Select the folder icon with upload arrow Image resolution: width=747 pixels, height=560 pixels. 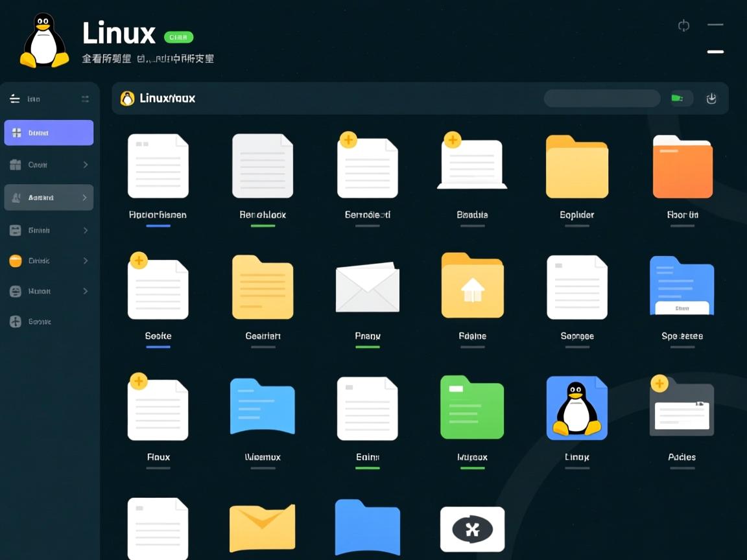(472, 286)
